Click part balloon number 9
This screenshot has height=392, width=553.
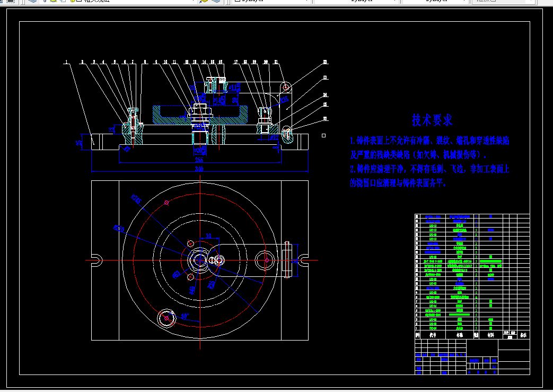[156, 62]
